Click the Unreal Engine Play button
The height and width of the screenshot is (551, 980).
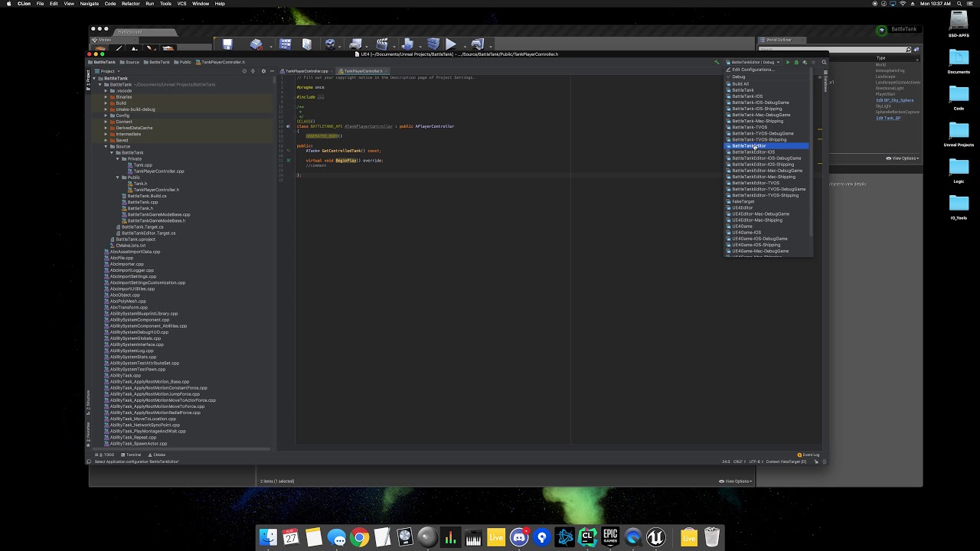451,44
